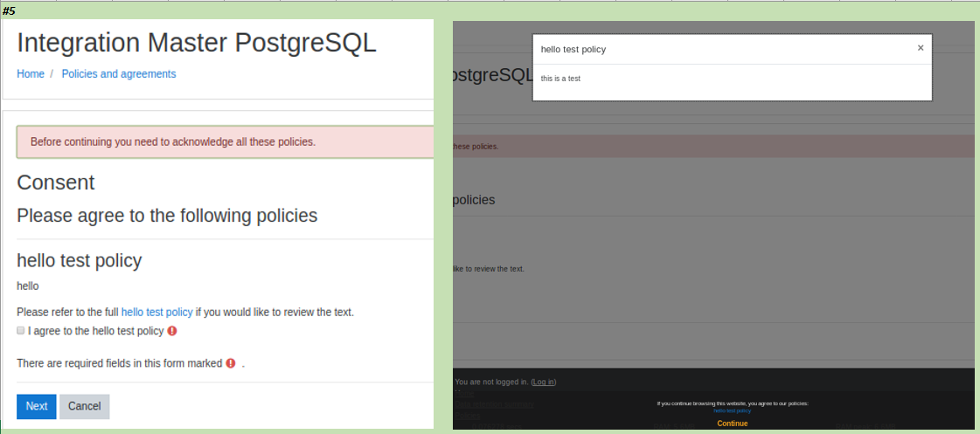Click the 'hello' summary text under the policy heading
The height and width of the screenshot is (434, 980).
(x=27, y=286)
